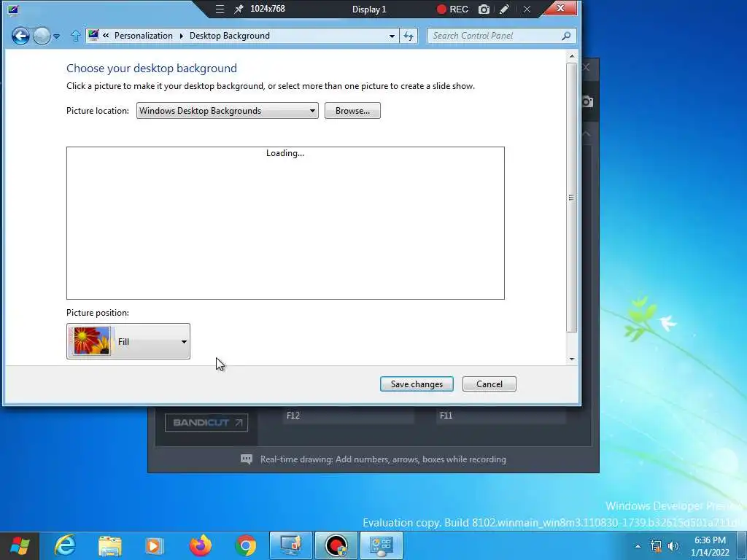Click the Personalization breadcrumb

coord(144,36)
